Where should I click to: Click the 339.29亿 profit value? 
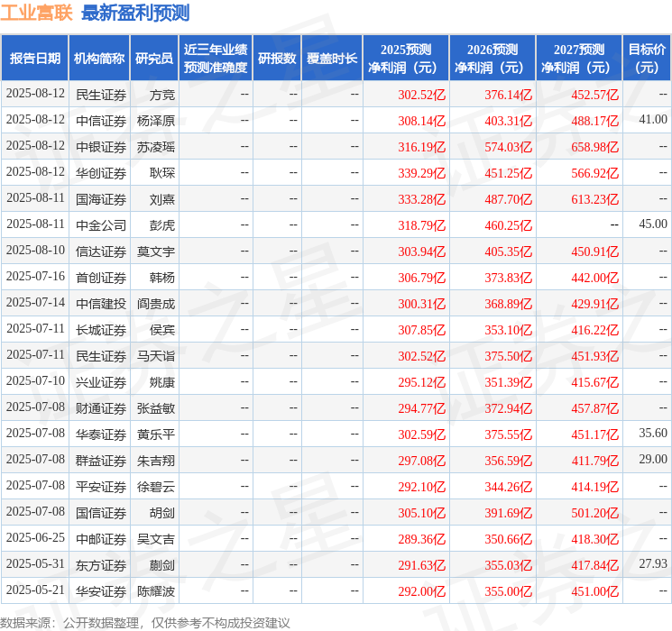click(422, 173)
